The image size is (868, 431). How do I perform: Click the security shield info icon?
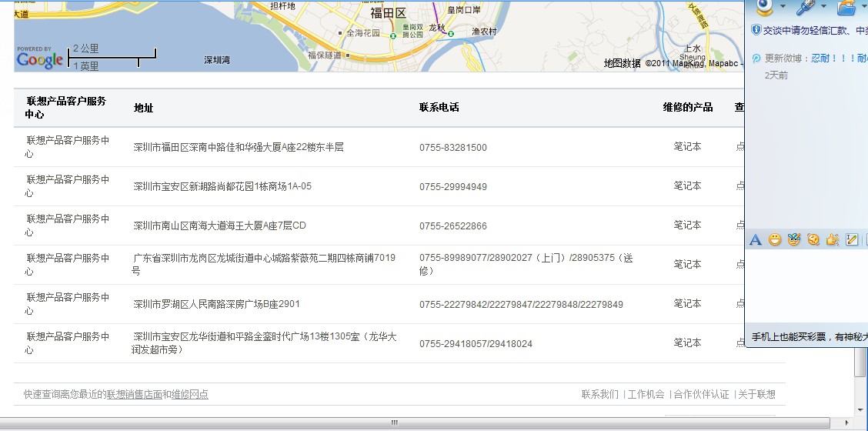click(x=756, y=30)
